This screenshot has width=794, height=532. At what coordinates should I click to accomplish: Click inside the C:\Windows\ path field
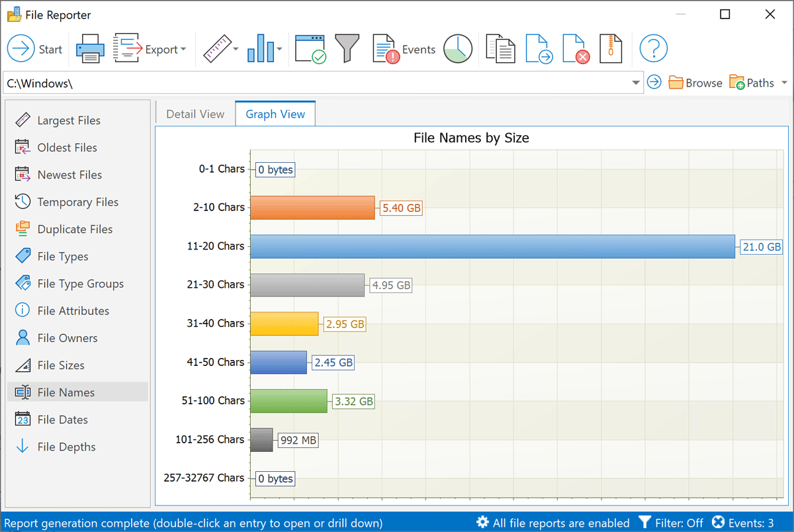(265, 83)
